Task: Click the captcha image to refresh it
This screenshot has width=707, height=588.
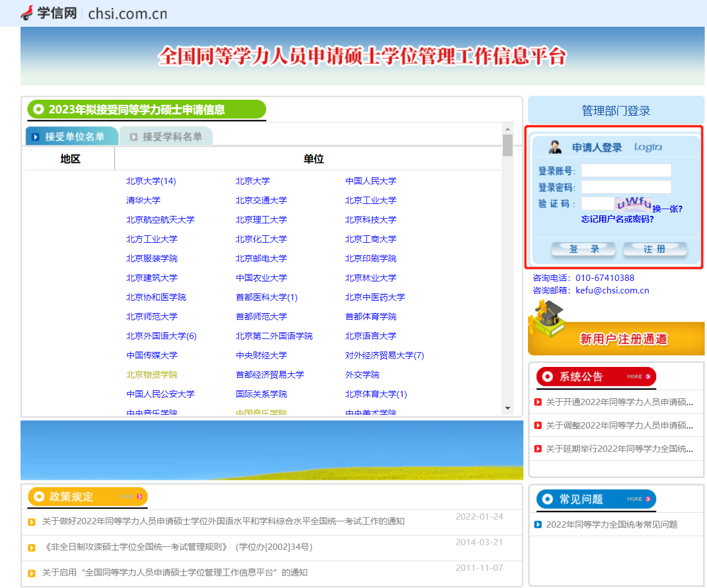Action: coord(633,203)
